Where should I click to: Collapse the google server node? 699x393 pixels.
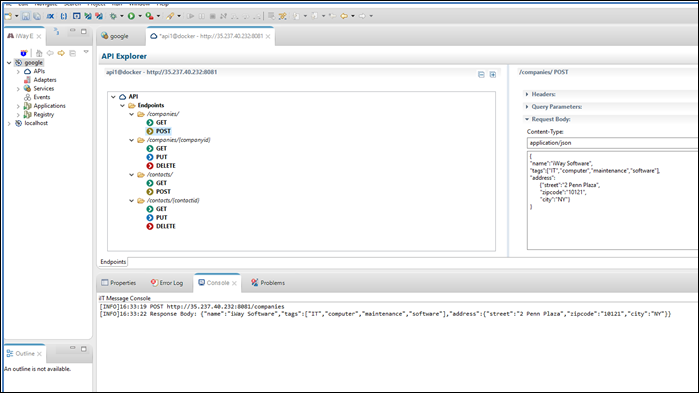pyautogui.click(x=9, y=63)
